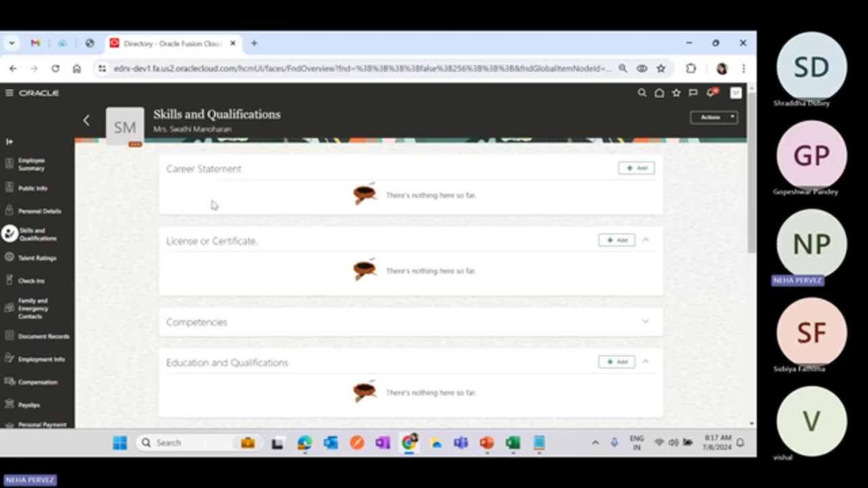
Task: Click Shraddha Dubey participant avatar SD
Action: (x=811, y=67)
